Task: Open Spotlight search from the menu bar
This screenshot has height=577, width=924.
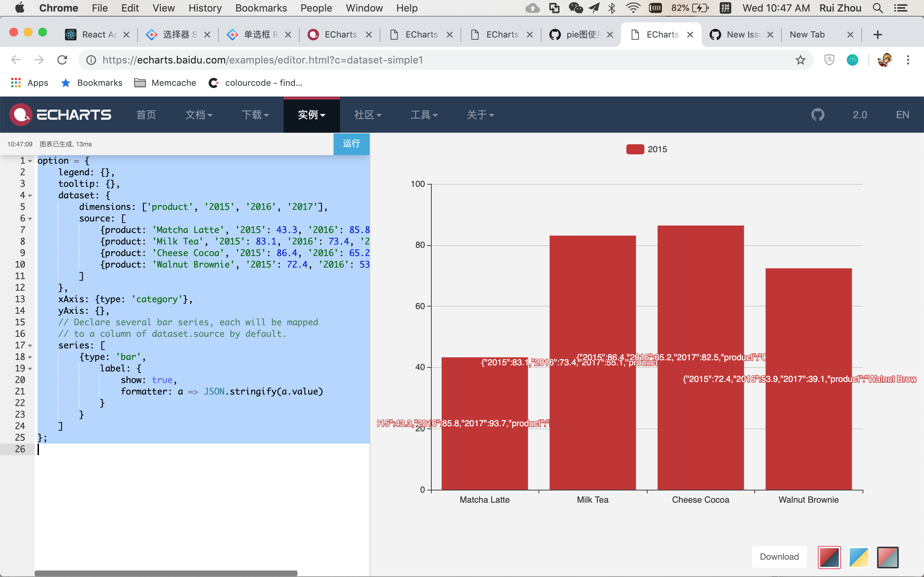Action: tap(877, 8)
